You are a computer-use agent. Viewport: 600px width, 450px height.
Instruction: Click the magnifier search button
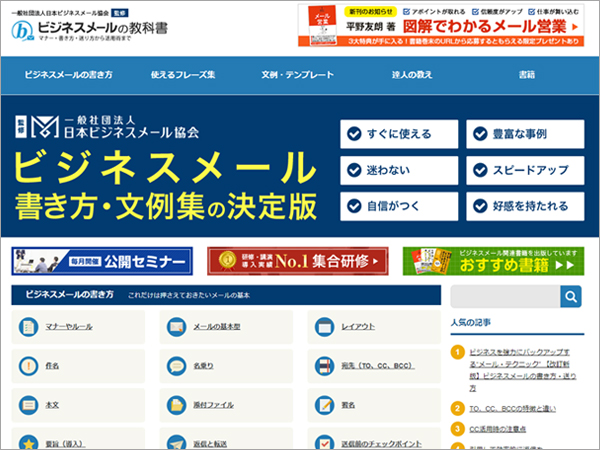pos(571,297)
